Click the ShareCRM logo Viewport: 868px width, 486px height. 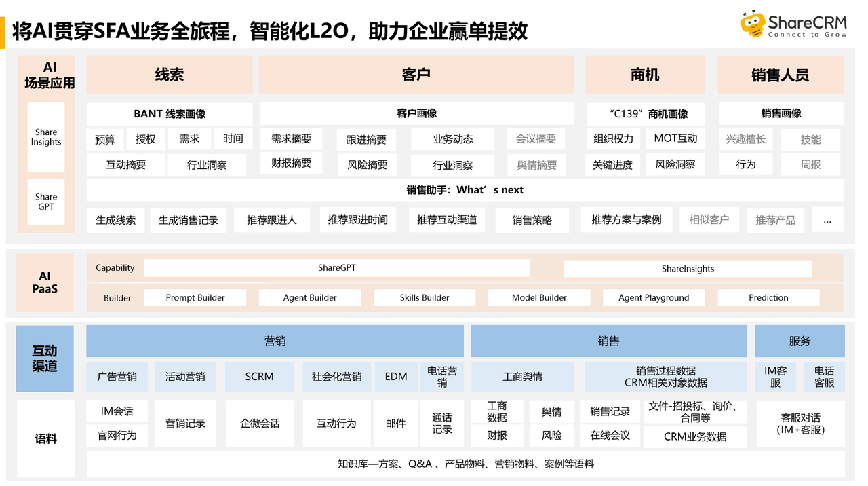pyautogui.click(x=794, y=24)
